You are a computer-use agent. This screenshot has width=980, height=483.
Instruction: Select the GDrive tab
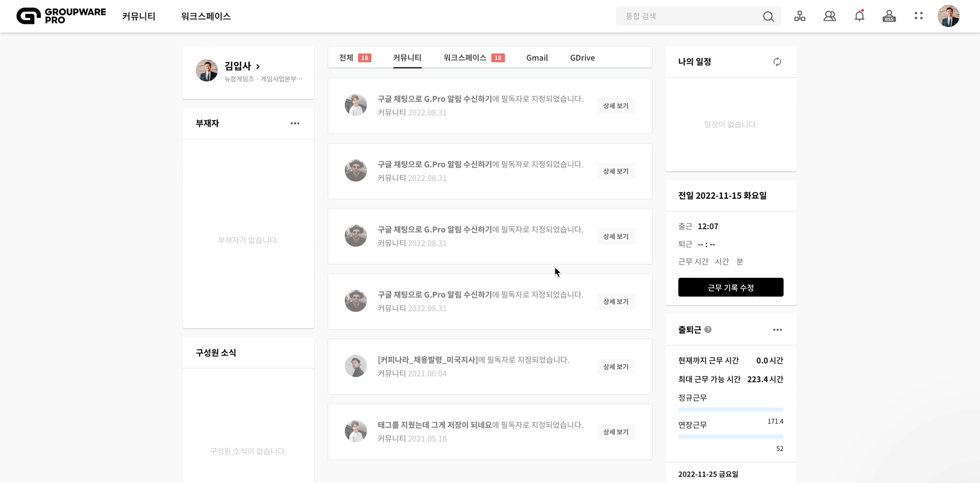pos(582,58)
